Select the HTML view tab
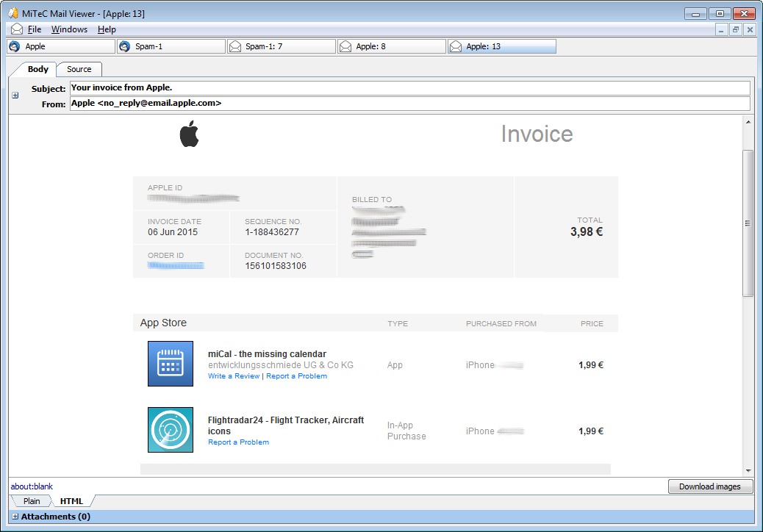Viewport: 763px width, 532px height. 71,501
